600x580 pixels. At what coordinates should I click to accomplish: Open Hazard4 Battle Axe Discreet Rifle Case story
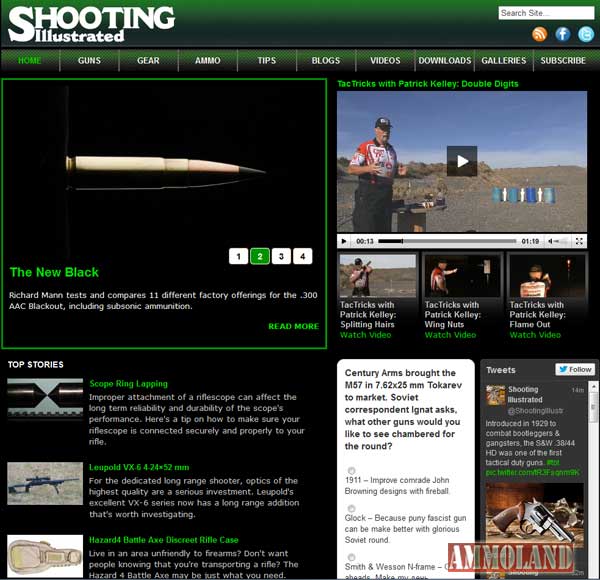tap(164, 540)
